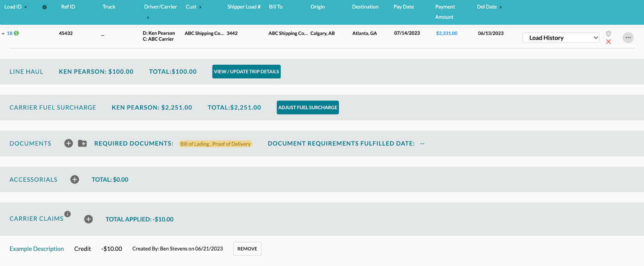This screenshot has height=266, width=644.
Task: Click the Origin column header
Action: (x=318, y=7)
